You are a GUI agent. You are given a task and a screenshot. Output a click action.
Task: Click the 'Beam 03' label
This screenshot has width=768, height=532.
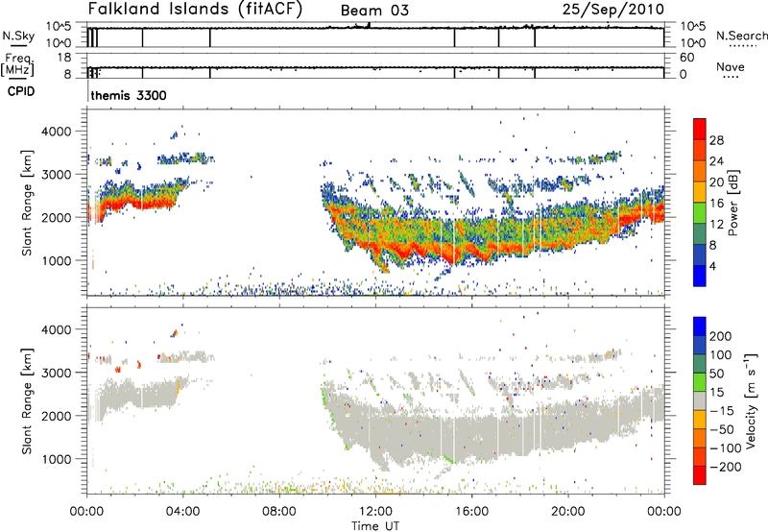(x=374, y=11)
